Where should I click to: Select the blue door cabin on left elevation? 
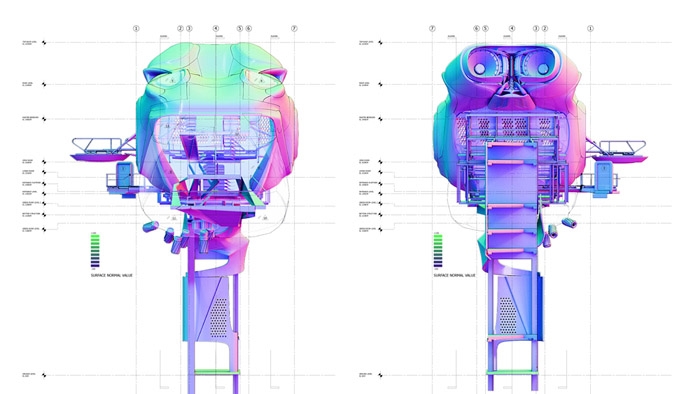(125, 175)
